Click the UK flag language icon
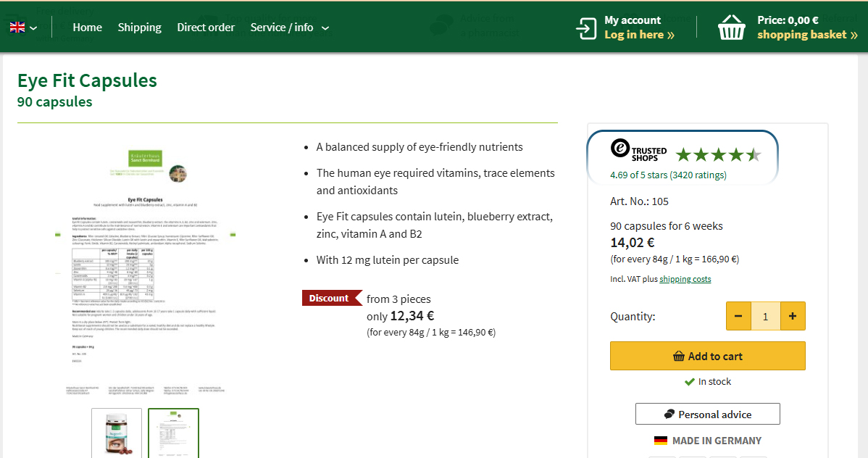 (x=17, y=28)
